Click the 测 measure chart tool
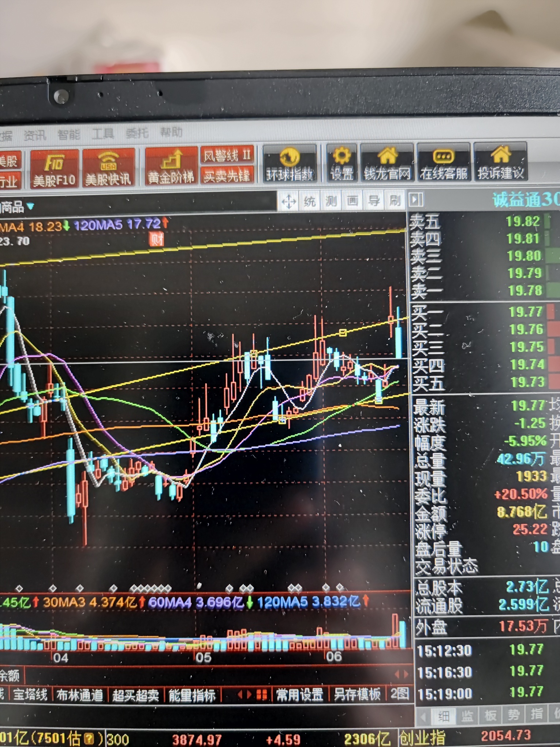Image resolution: width=560 pixels, height=747 pixels. [x=331, y=200]
